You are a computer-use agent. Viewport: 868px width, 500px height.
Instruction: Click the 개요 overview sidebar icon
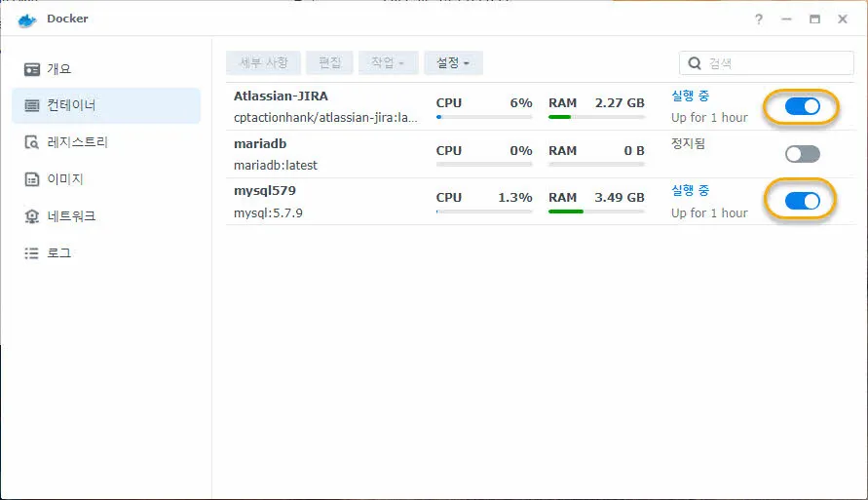pyautogui.click(x=32, y=69)
